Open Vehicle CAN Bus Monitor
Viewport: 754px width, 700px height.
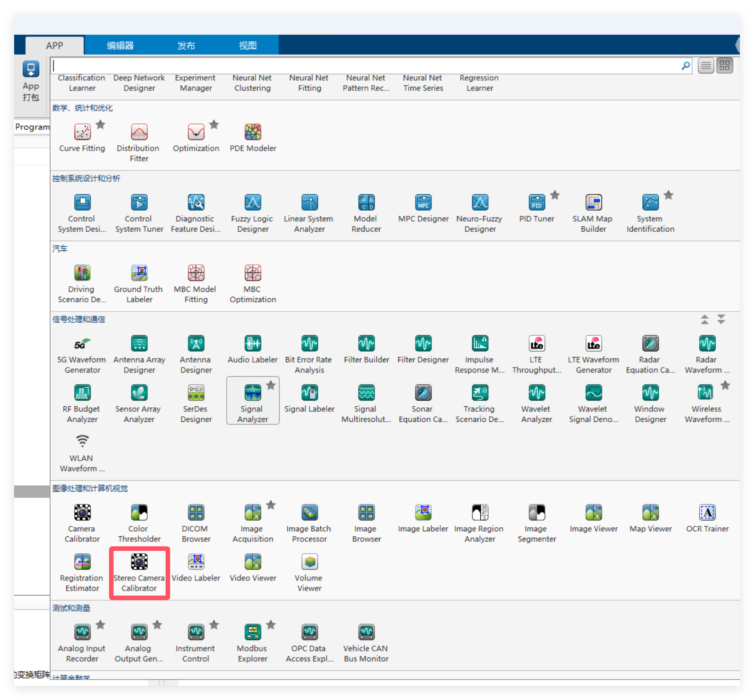[x=366, y=643]
